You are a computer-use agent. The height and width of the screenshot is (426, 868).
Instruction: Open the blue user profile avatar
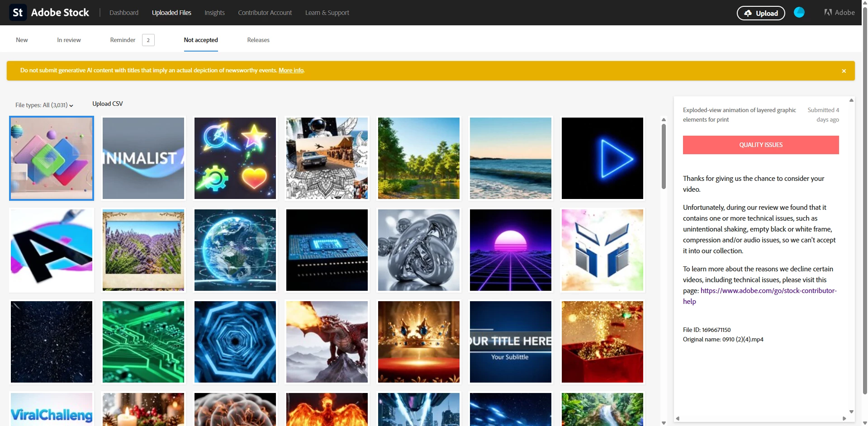coord(799,13)
